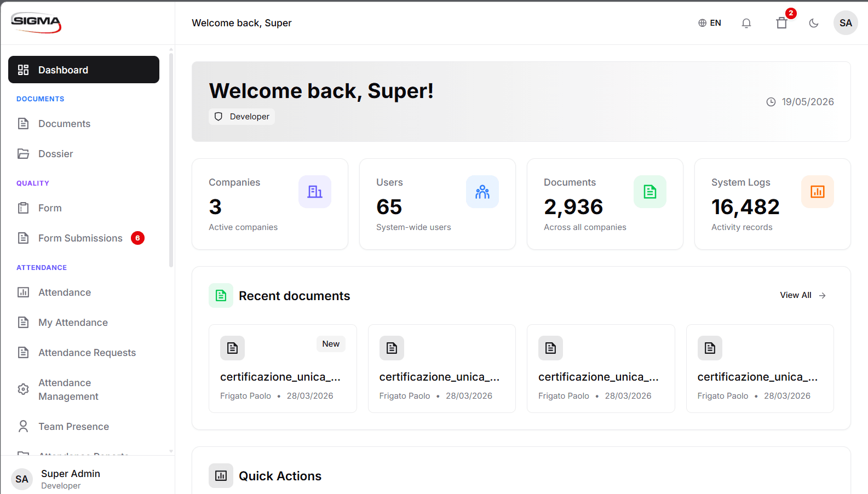
Task: Open the SA avatar menu in header
Action: (846, 23)
